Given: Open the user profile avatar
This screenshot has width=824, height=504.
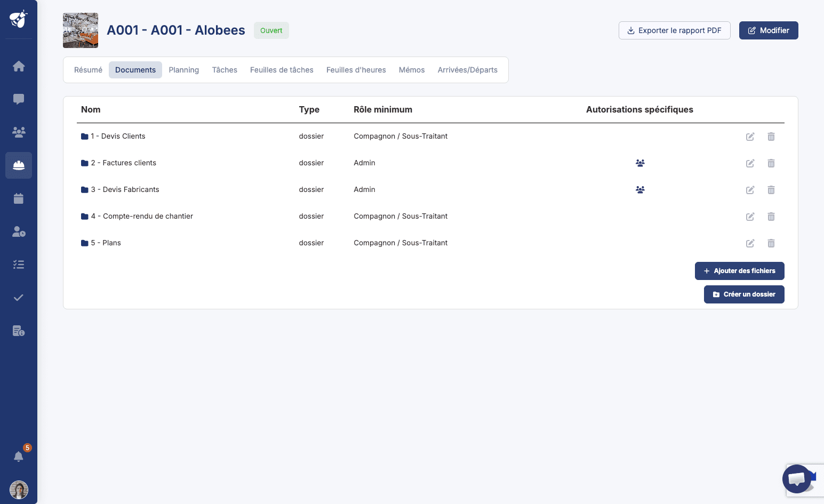Looking at the screenshot, I should [19, 490].
